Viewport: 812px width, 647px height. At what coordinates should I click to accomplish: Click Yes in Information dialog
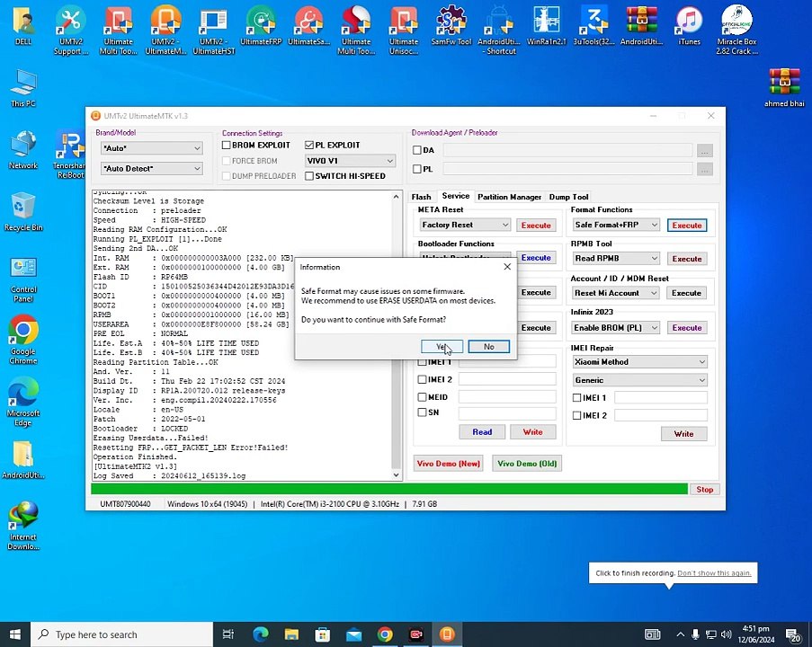coord(442,347)
